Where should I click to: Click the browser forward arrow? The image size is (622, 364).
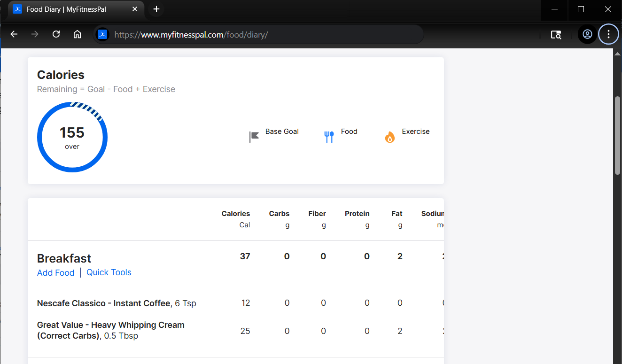tap(35, 34)
